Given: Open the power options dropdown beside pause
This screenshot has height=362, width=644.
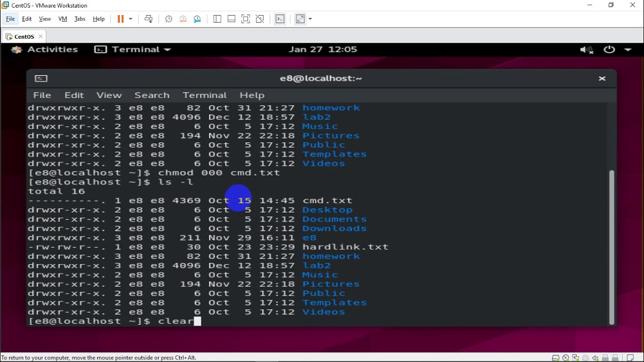Looking at the screenshot, I should [x=131, y=19].
